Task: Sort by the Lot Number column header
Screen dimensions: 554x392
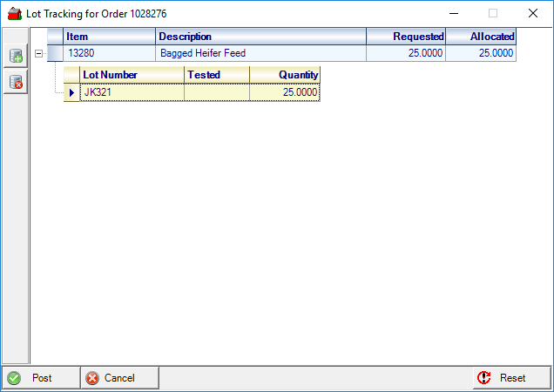Action: tap(132, 75)
